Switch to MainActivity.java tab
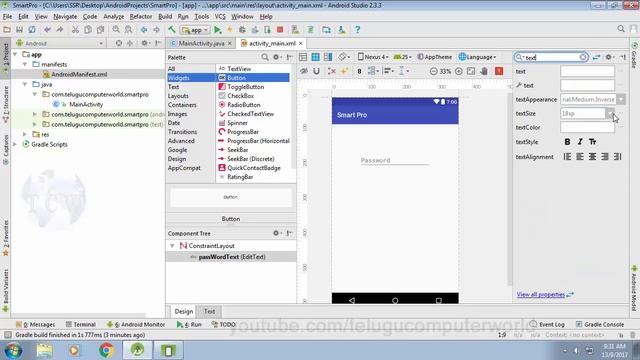This screenshot has height=360, width=640. [x=201, y=43]
